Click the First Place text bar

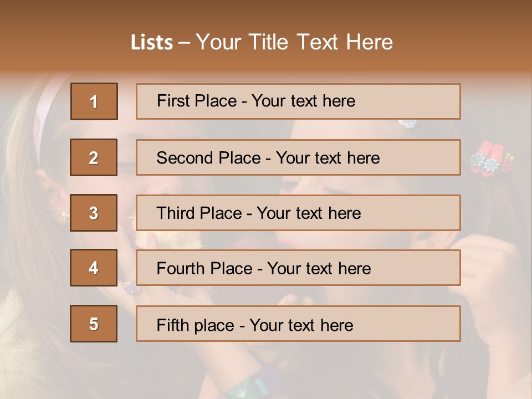click(298, 101)
